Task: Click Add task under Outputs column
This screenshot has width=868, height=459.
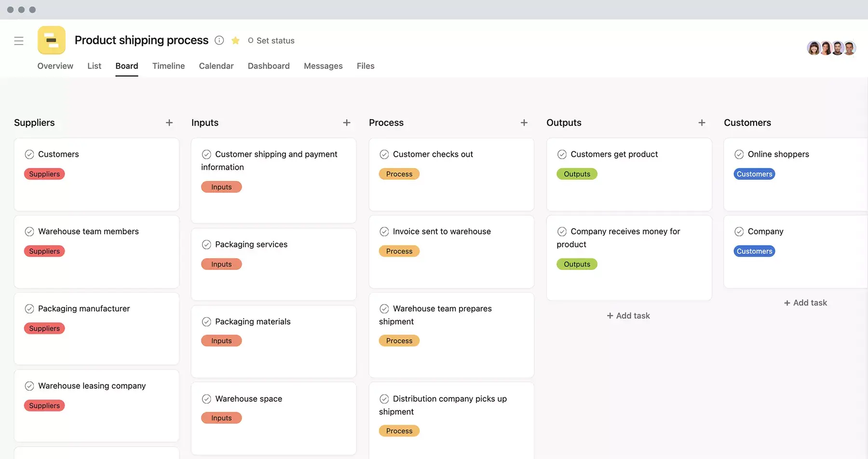Action: [628, 316]
